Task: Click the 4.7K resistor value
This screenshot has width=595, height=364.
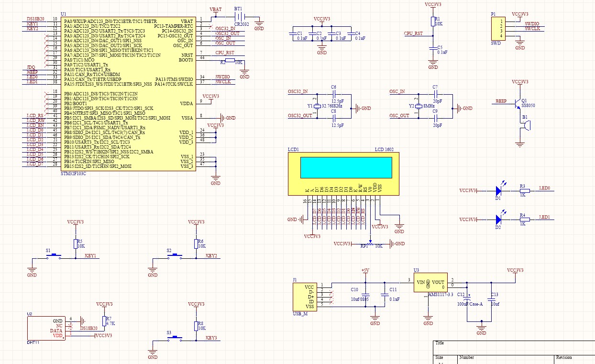Action: [x=110, y=324]
